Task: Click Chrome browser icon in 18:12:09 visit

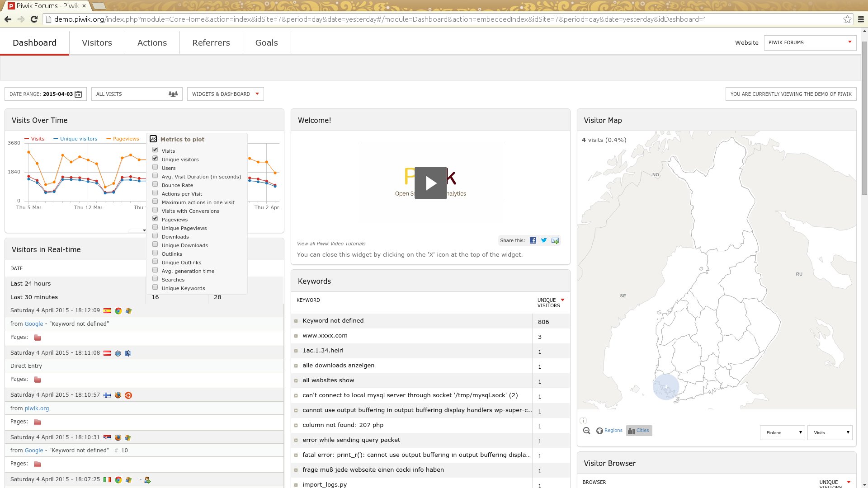Action: click(x=118, y=311)
